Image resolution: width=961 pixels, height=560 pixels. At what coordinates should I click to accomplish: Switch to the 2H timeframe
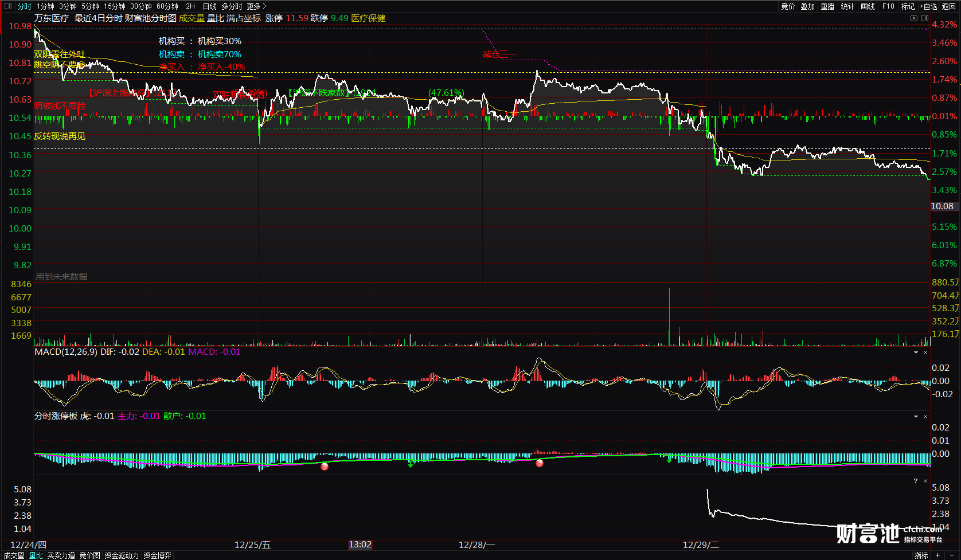click(190, 6)
